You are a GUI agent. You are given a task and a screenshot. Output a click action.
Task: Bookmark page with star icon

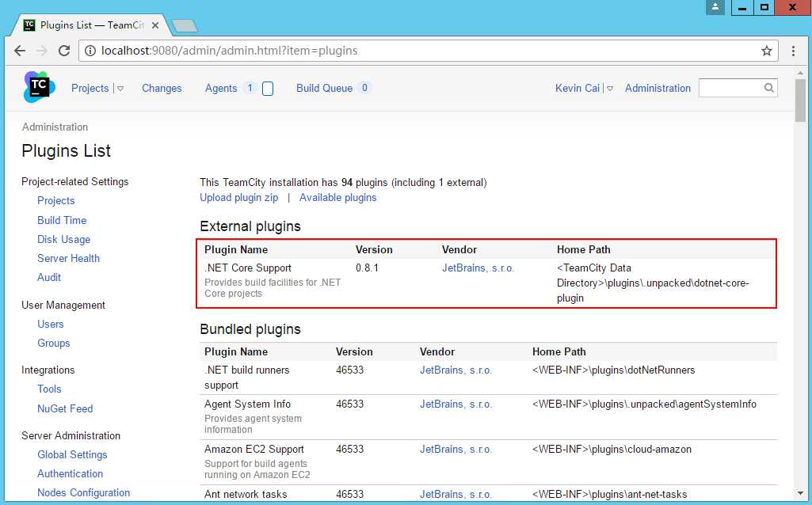[x=766, y=51]
